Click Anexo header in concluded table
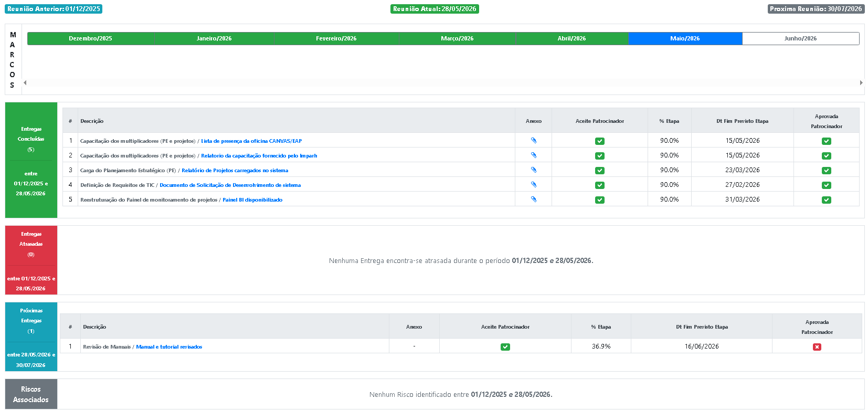 (x=534, y=121)
